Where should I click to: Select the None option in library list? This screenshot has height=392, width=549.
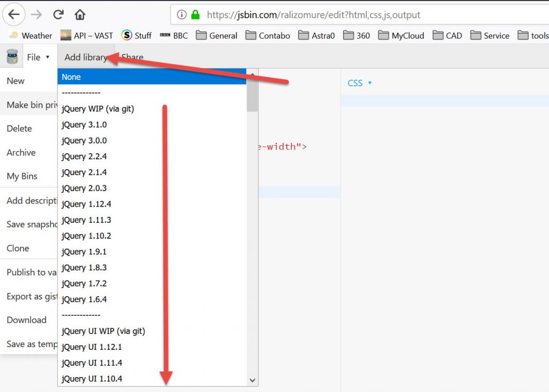(71, 77)
